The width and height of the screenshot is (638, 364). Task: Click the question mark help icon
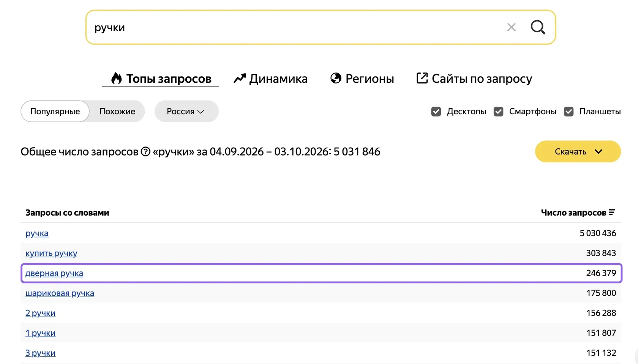tap(145, 151)
